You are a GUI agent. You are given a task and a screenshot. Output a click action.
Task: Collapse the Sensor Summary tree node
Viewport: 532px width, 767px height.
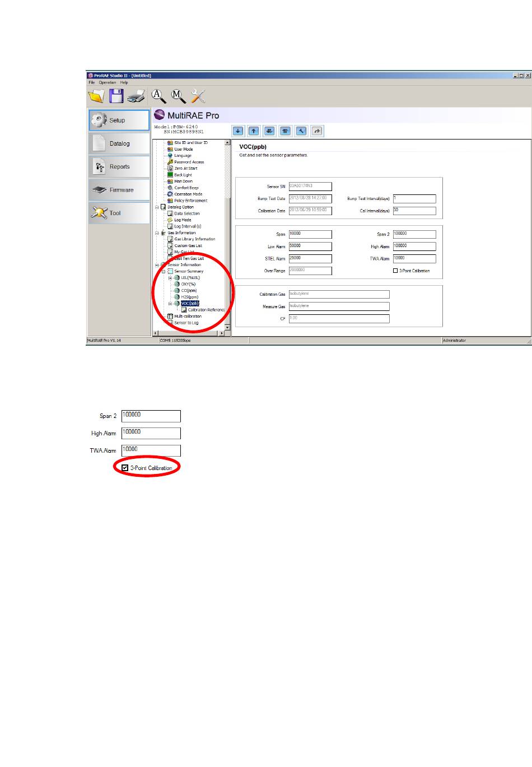(x=164, y=271)
